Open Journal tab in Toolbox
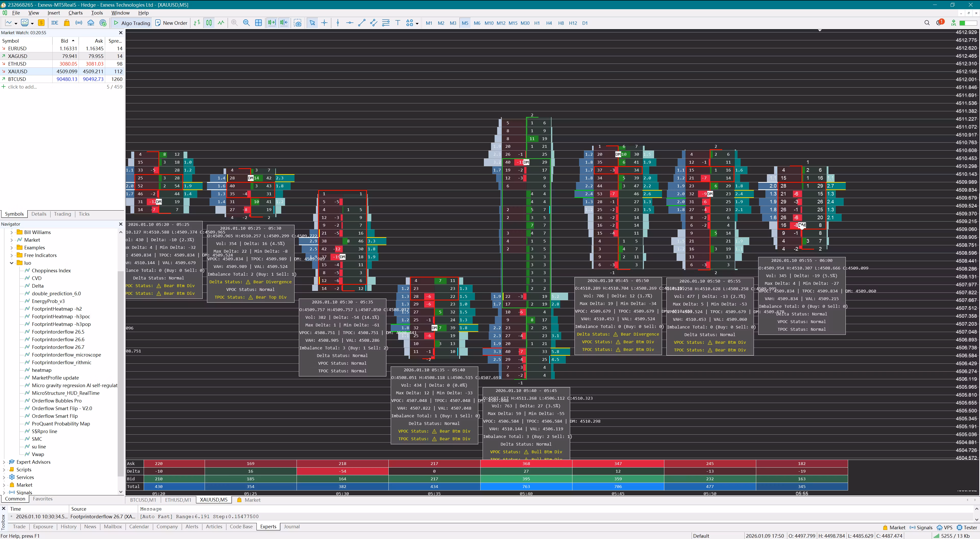980x539 pixels. point(291,526)
